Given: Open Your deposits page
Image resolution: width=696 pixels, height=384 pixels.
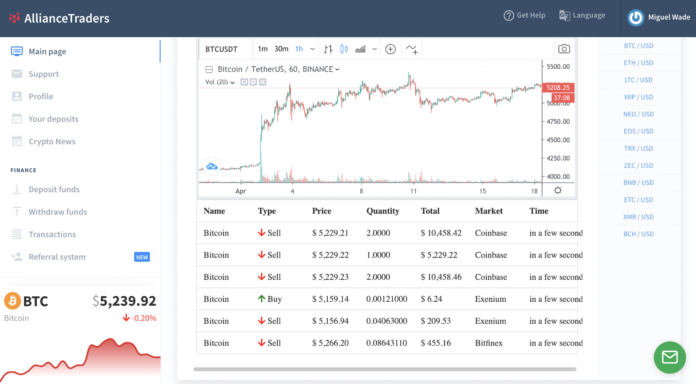Looking at the screenshot, I should click(x=53, y=119).
